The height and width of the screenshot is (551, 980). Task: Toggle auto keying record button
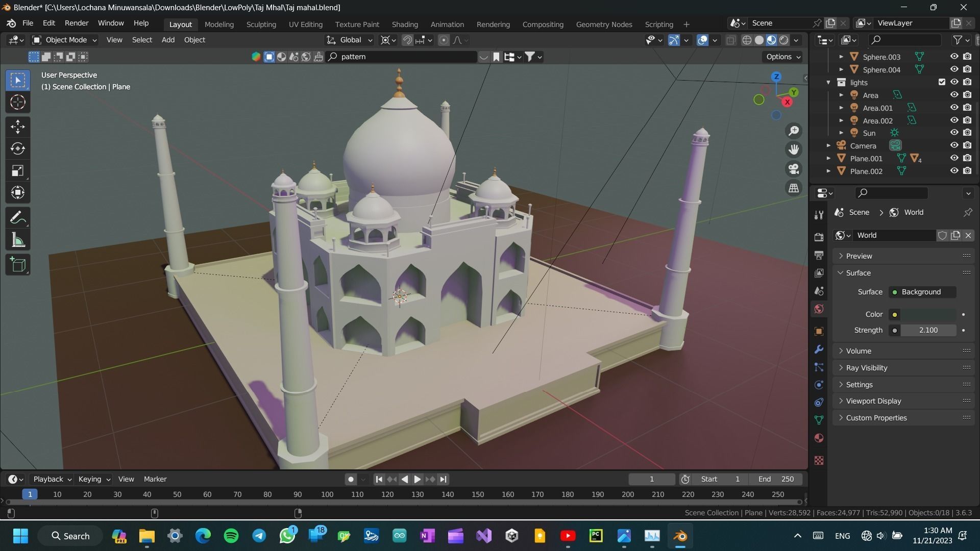click(x=351, y=479)
